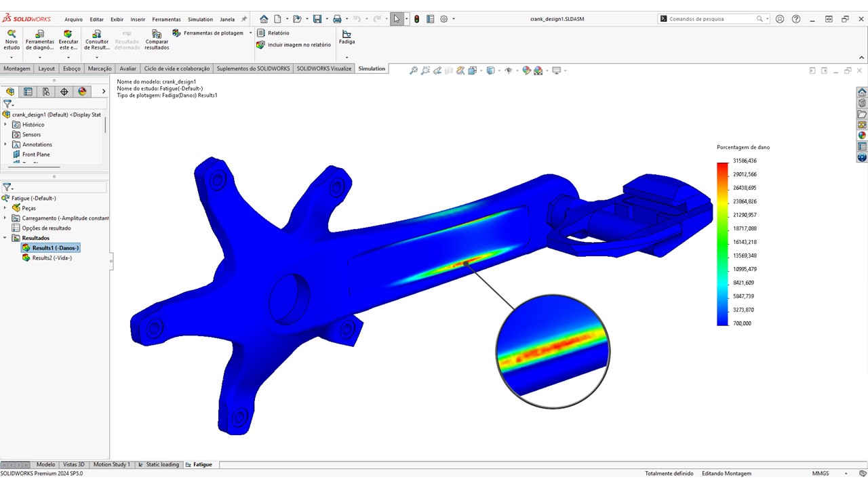
Task: Open the Janela menu
Action: coord(227,20)
